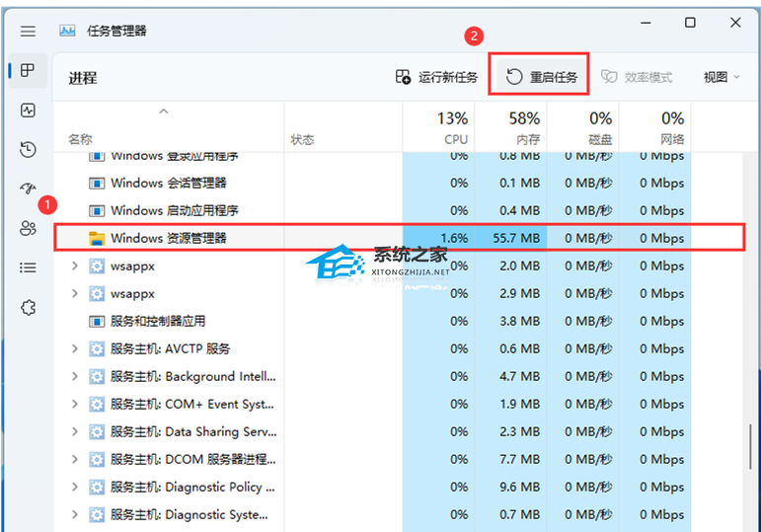Click gear icon of 服务主机: COM+ Event Syst...
This screenshot has height=532, width=761.
coord(97,404)
